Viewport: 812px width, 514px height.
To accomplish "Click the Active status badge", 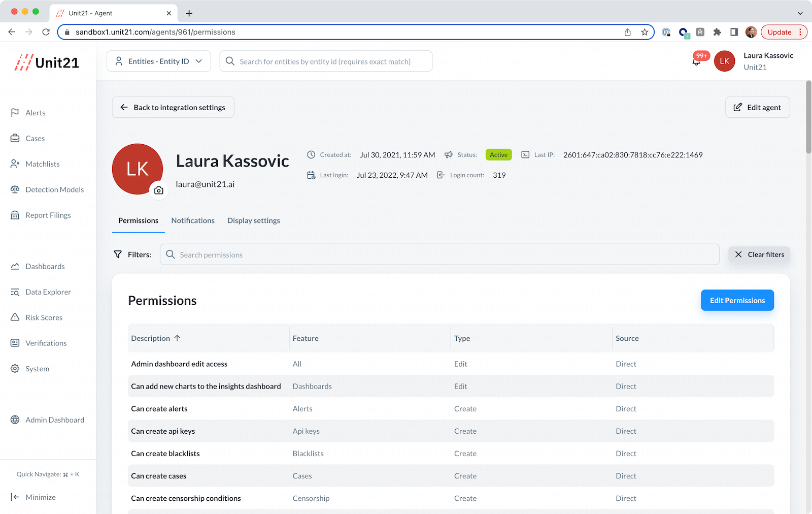I will pos(498,155).
